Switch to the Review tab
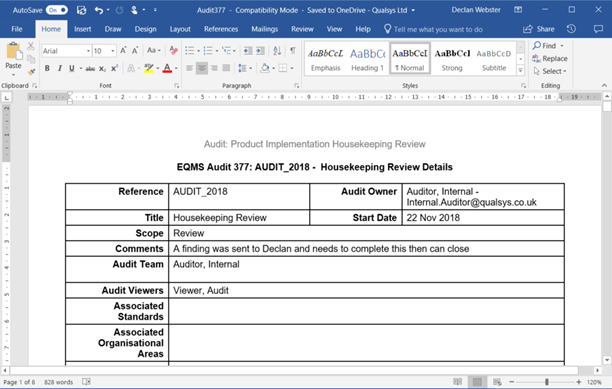612x389 pixels. 302,29
